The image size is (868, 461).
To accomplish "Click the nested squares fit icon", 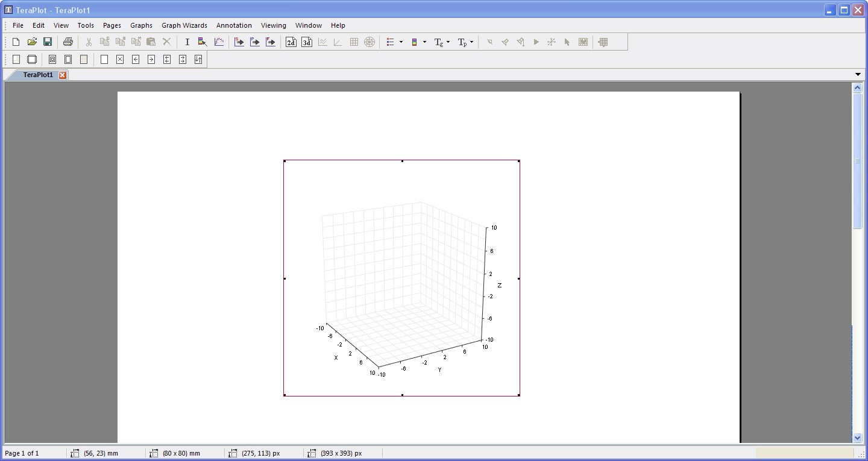I will [x=52, y=59].
